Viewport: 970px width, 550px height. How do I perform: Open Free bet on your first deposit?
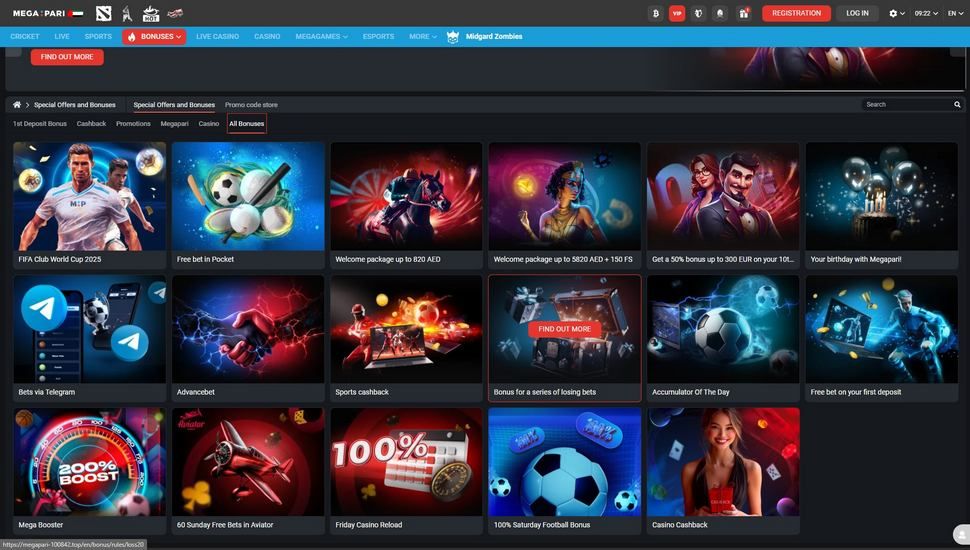click(x=882, y=338)
